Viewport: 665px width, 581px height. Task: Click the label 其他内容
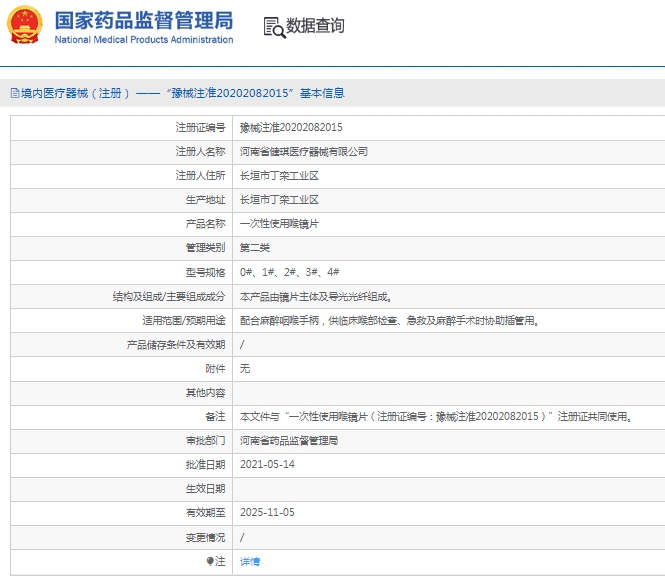[x=206, y=393]
